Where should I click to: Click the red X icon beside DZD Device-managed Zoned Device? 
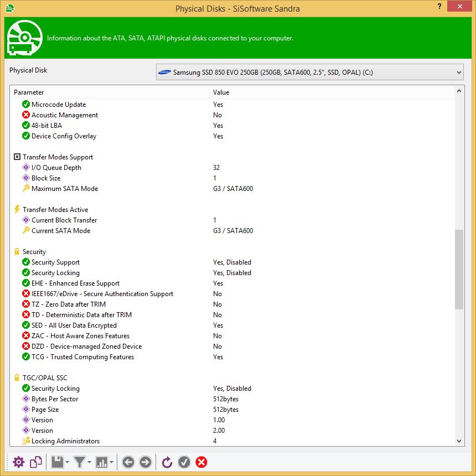coord(26,346)
